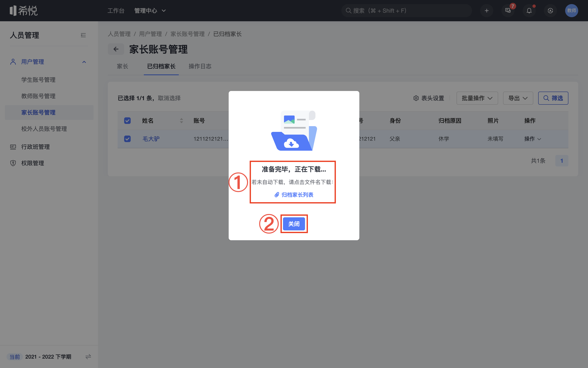Open the notification bell icon
The width and height of the screenshot is (588, 368).
point(529,11)
